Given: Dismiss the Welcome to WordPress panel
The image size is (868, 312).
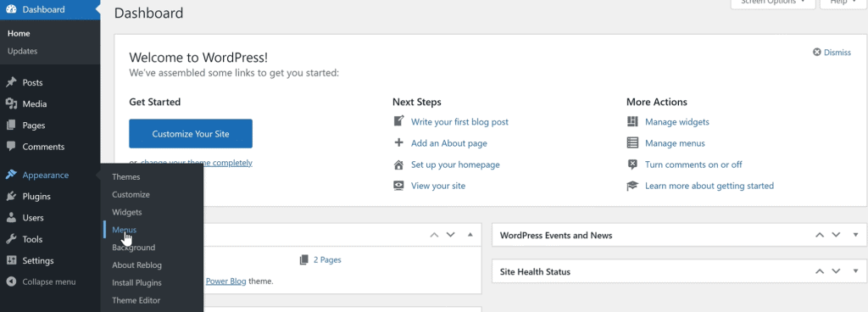Looking at the screenshot, I should point(832,52).
